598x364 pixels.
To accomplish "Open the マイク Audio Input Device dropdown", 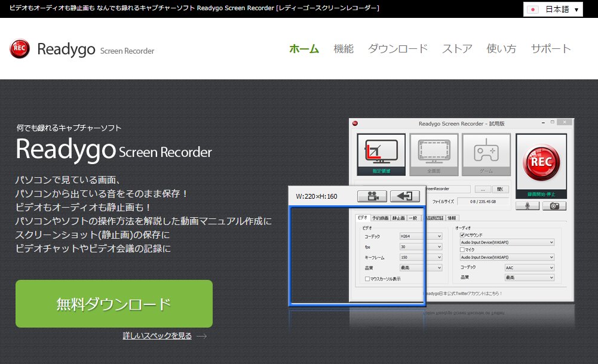I will [x=507, y=257].
